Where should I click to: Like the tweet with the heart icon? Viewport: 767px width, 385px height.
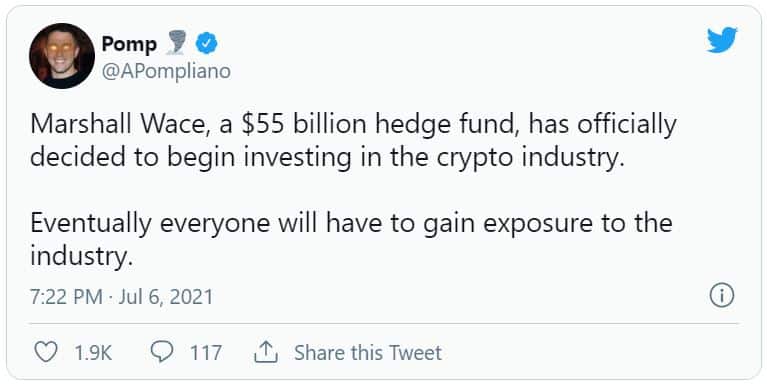[45, 352]
